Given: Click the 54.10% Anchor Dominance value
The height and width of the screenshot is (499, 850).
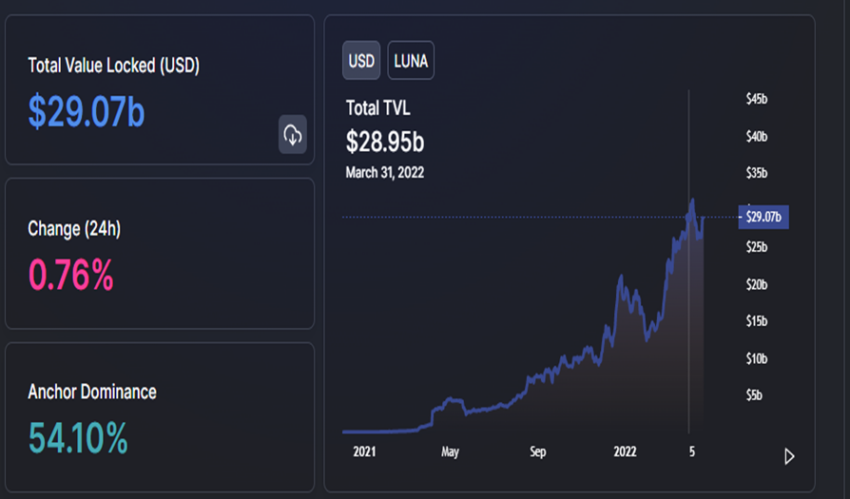Looking at the screenshot, I should pyautogui.click(x=78, y=438).
